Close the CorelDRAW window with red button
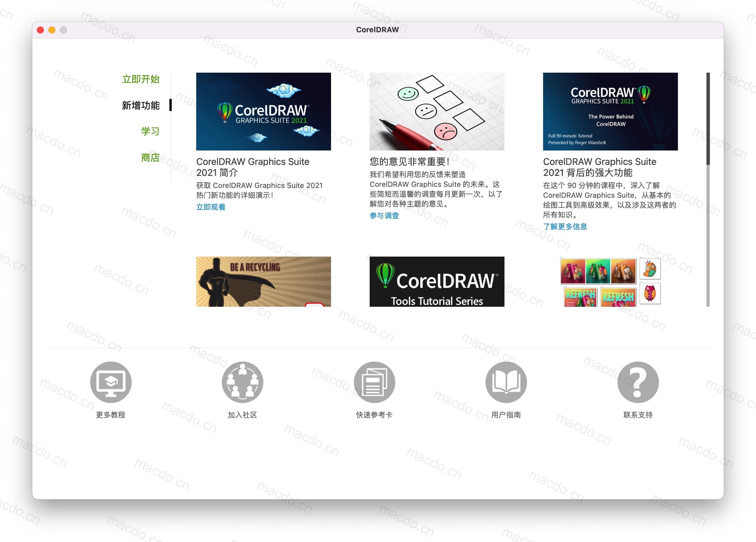The height and width of the screenshot is (542, 756). coord(40,30)
